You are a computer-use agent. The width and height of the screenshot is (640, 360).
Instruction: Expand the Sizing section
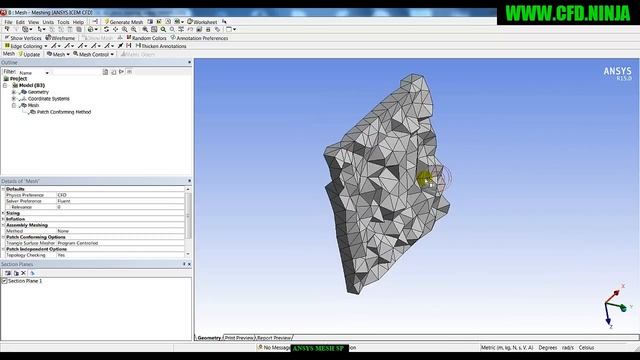click(3, 213)
